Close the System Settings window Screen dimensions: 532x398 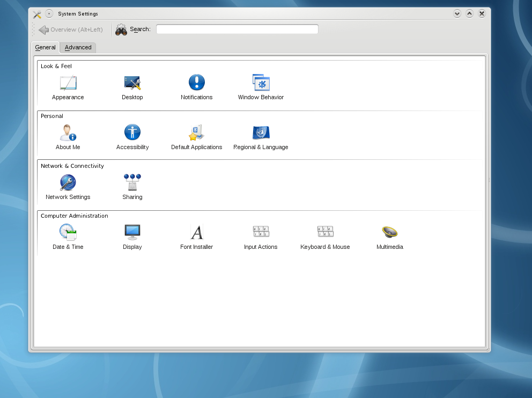pos(482,13)
